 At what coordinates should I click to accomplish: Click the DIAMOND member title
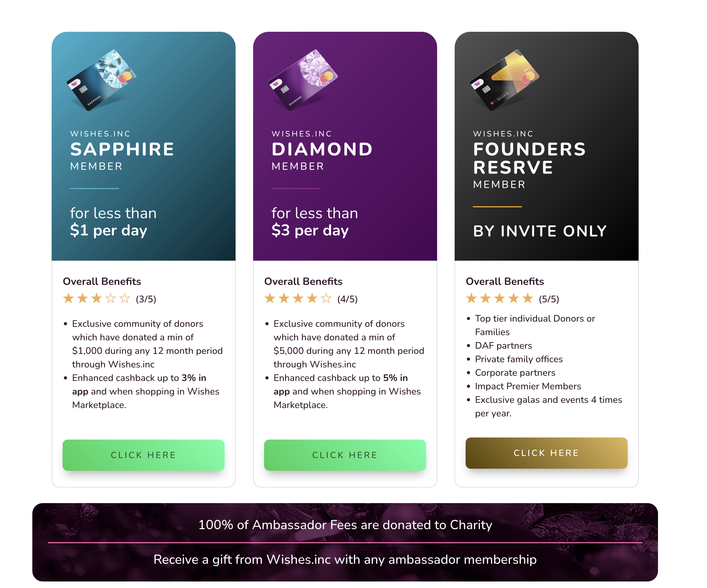(322, 149)
